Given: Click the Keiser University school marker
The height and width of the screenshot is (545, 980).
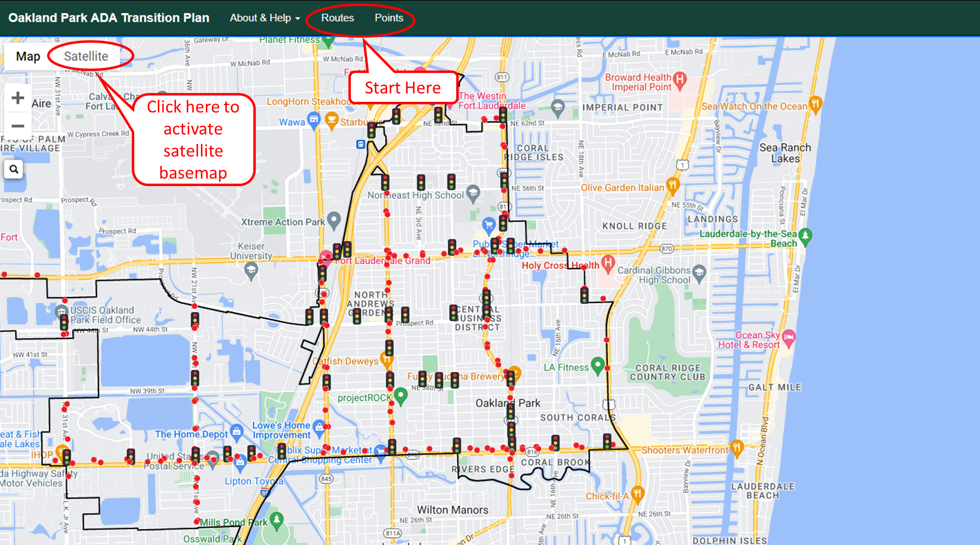Looking at the screenshot, I should (x=251, y=270).
